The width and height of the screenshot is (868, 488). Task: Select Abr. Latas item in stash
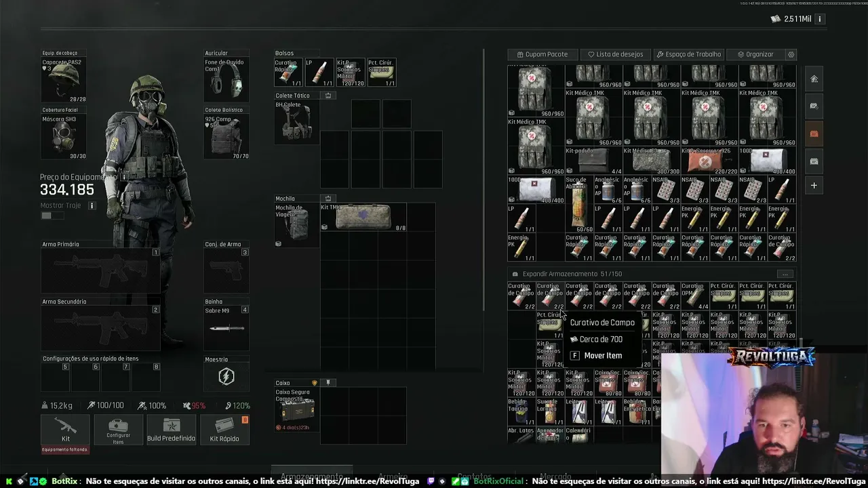(521, 435)
